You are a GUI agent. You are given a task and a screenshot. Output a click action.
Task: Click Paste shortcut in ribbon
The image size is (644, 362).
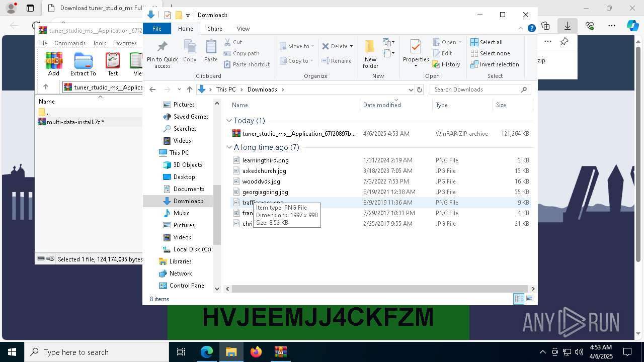pos(247,64)
